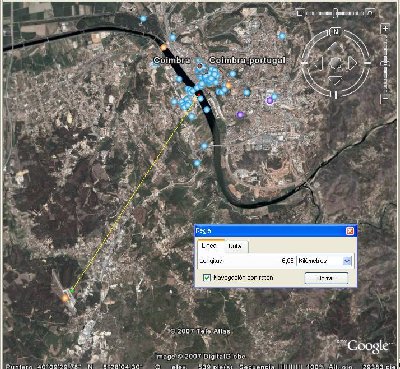This screenshot has width=400, height=369.
Task: Click the handle on the vertical zoom slider
Action: tap(385, 62)
